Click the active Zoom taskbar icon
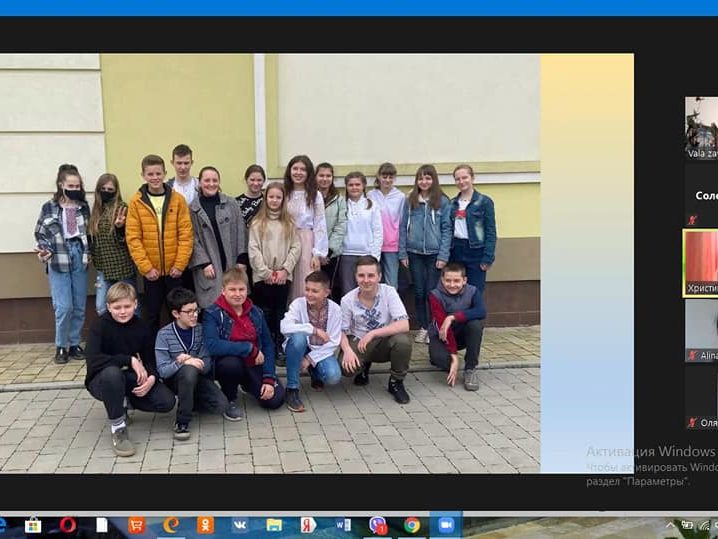Image resolution: width=718 pixels, height=539 pixels. [x=446, y=525]
